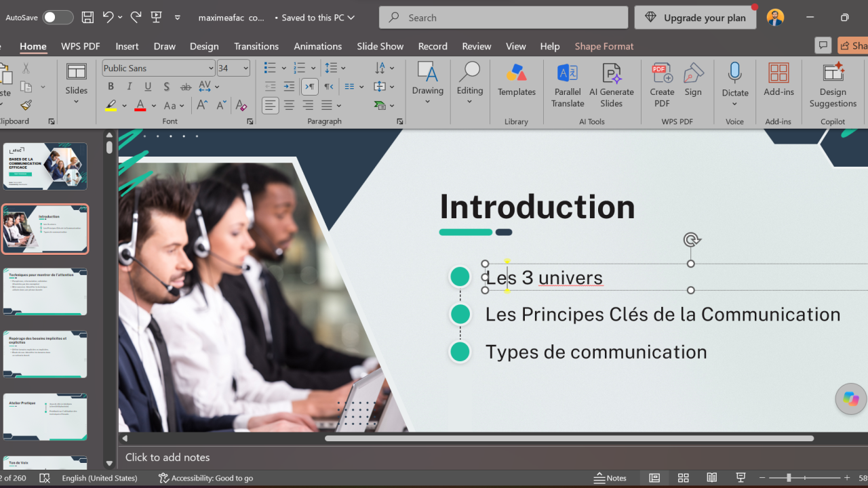Image resolution: width=868 pixels, height=488 pixels.
Task: Toggle left paragraph alignment
Action: pyautogui.click(x=271, y=105)
